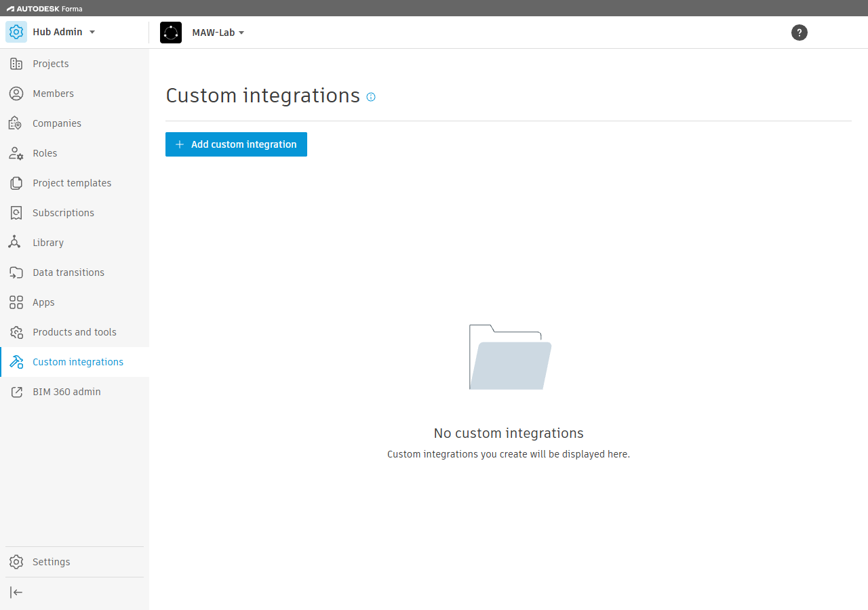This screenshot has height=610, width=868.
Task: Click the Roles icon in sidebar
Action: 16,153
